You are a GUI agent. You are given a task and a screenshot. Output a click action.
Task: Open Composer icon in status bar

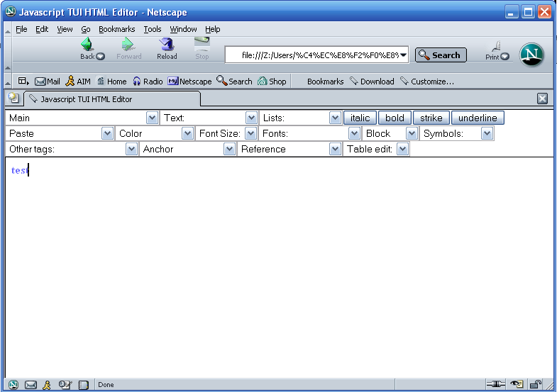pos(65,384)
